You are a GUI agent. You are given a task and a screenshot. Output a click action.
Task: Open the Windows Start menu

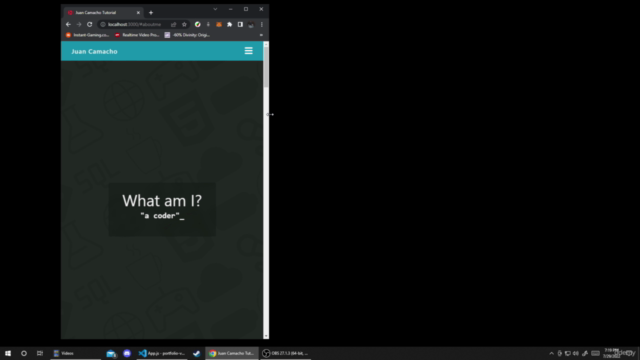coord(8,353)
